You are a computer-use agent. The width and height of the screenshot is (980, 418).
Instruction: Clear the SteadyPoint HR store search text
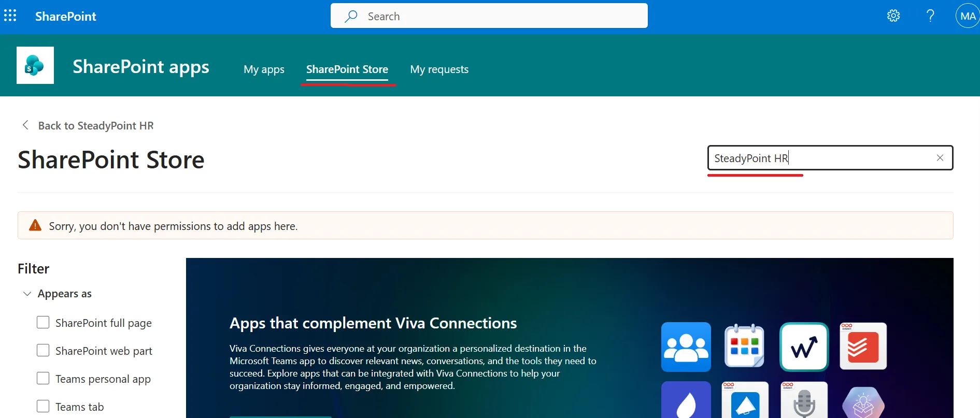tap(940, 158)
